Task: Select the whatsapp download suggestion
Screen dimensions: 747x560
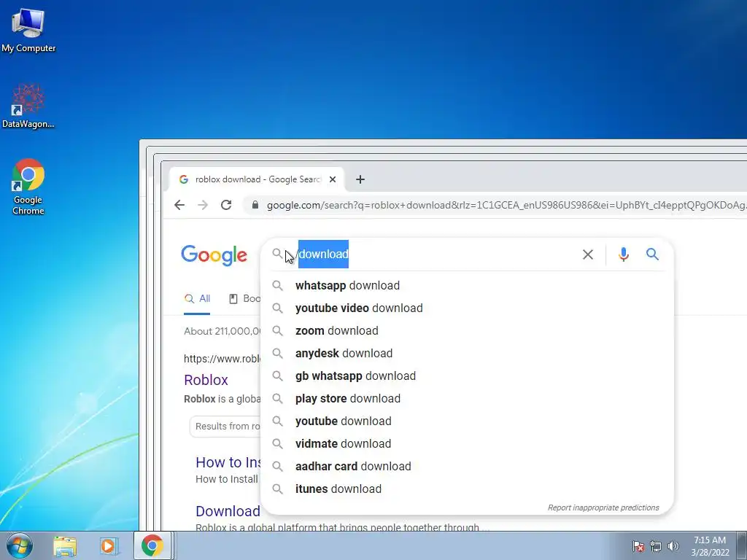Action: 468,286
